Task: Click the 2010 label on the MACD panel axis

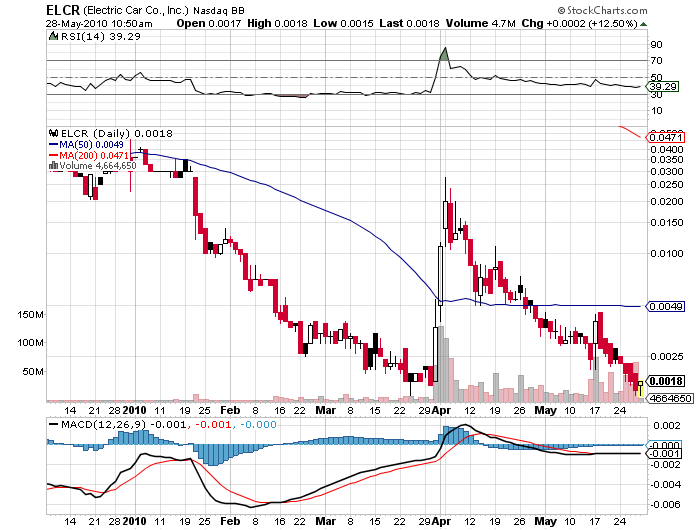Action: pos(134,521)
